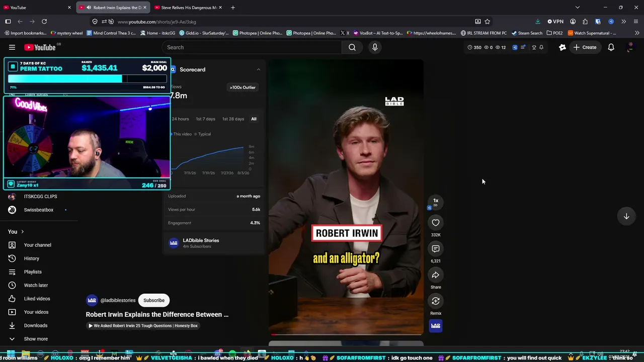The image size is (644, 362).
Task: Switch to the Steve Relives tab
Action: click(188, 8)
